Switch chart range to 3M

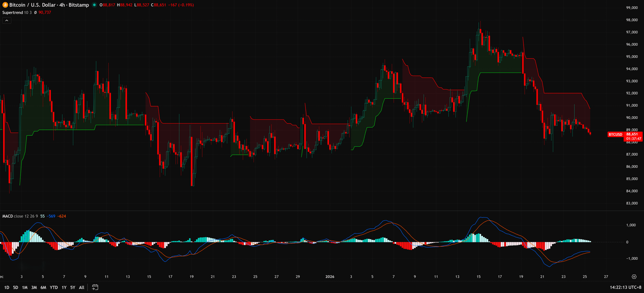pyautogui.click(x=34, y=287)
